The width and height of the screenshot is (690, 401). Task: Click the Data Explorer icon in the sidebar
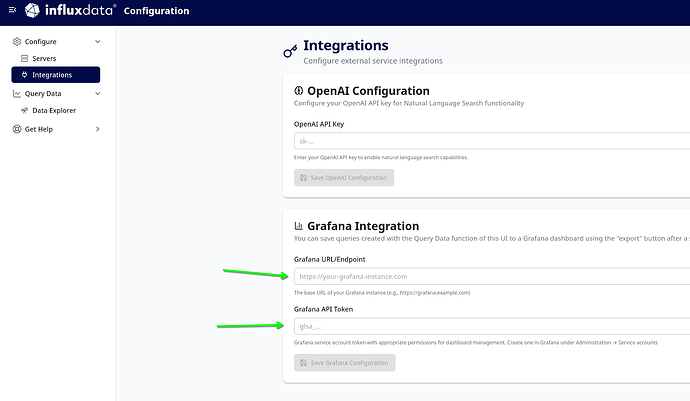pyautogui.click(x=24, y=111)
